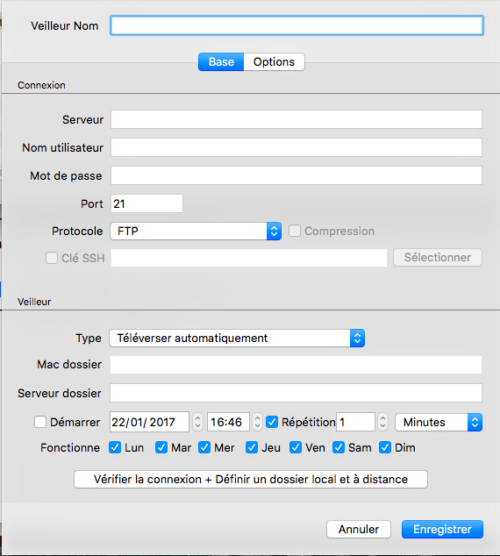Click Vérifier la connexion button

pos(251,479)
